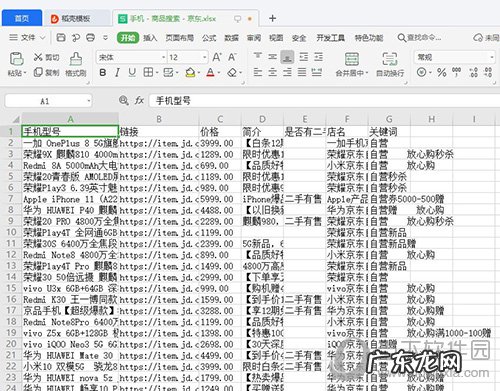Decrease decimal places
500x391 pixels.
coord(488,72)
